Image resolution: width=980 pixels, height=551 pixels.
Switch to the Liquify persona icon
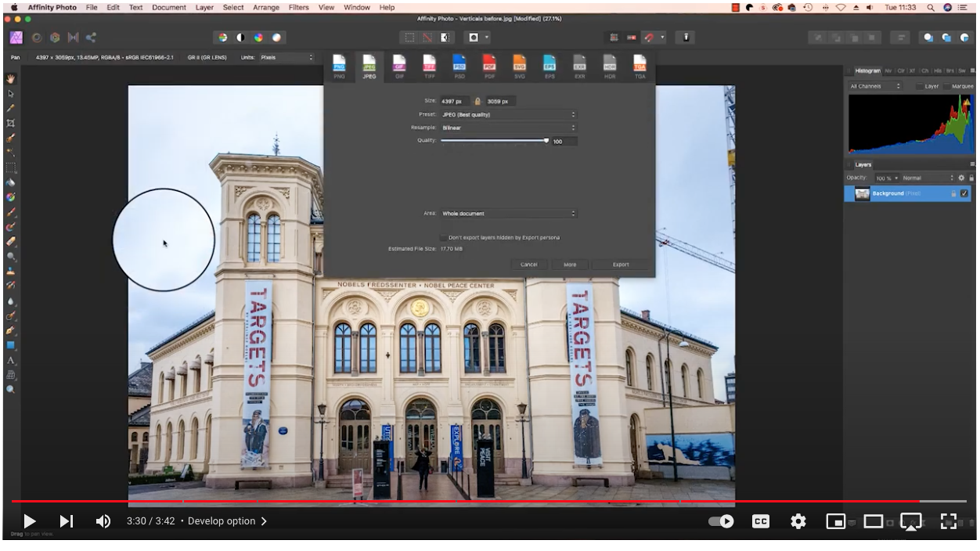point(35,37)
